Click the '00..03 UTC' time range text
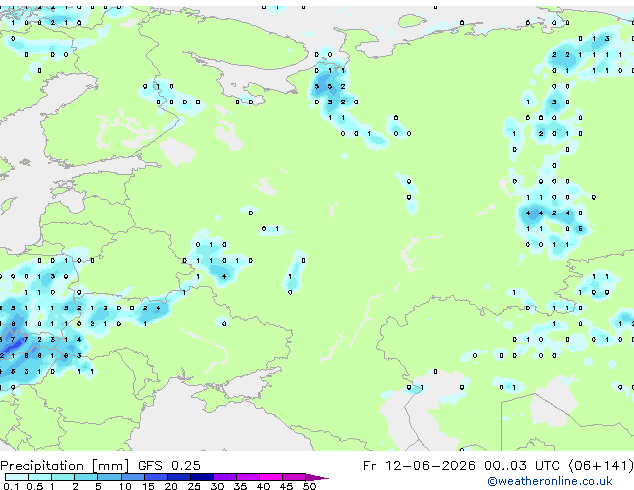The image size is (634, 490). [521, 466]
